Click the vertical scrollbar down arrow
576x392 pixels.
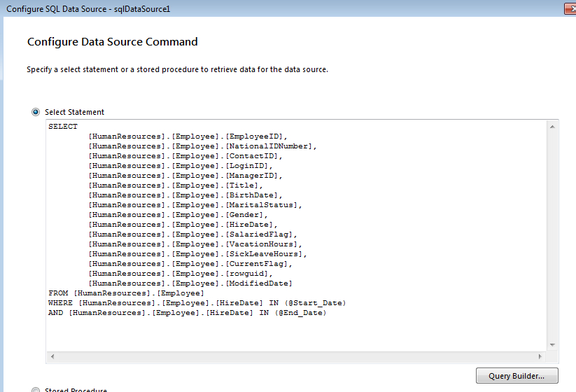pyautogui.click(x=553, y=344)
